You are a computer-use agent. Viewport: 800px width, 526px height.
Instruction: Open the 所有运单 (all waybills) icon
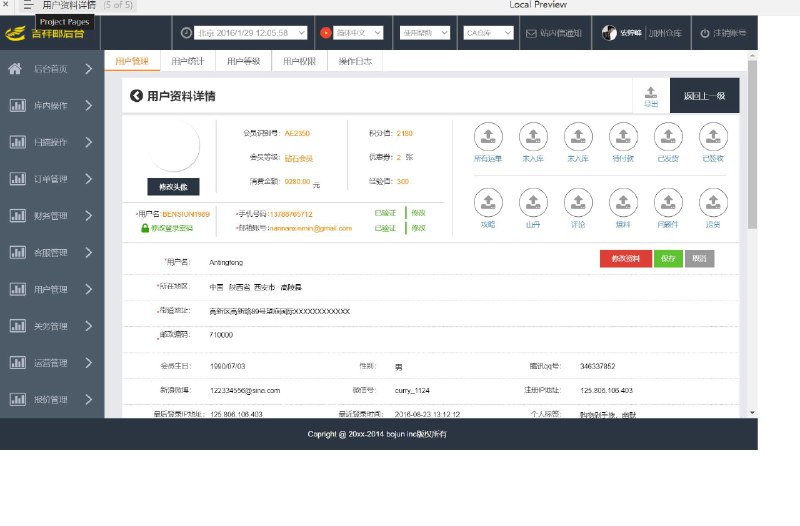pos(488,137)
